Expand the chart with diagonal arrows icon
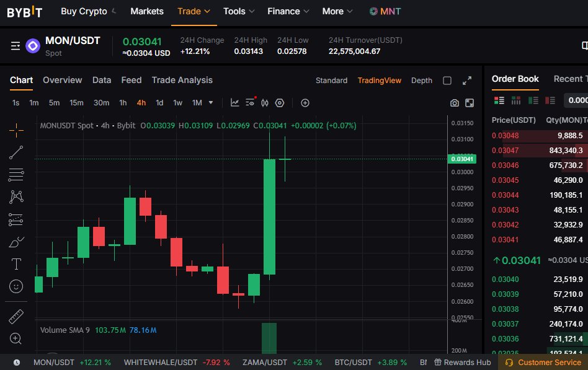Screen dimensions: 588x370 [467, 81]
